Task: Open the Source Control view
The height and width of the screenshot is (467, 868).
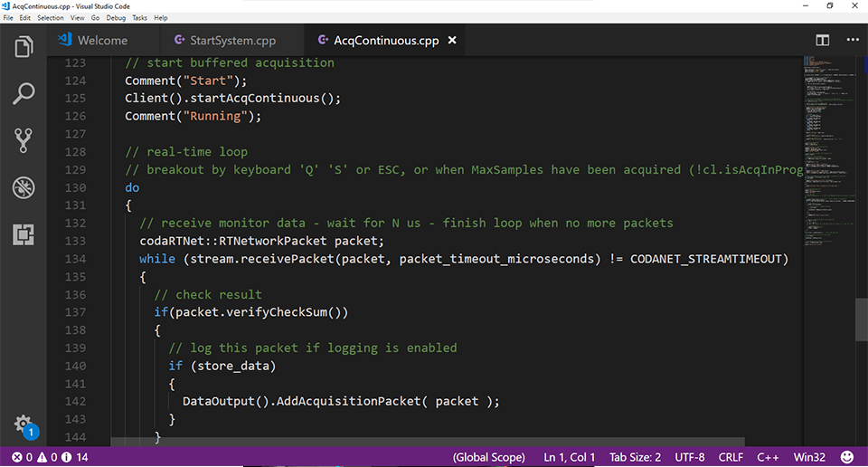Action: pos(24,140)
